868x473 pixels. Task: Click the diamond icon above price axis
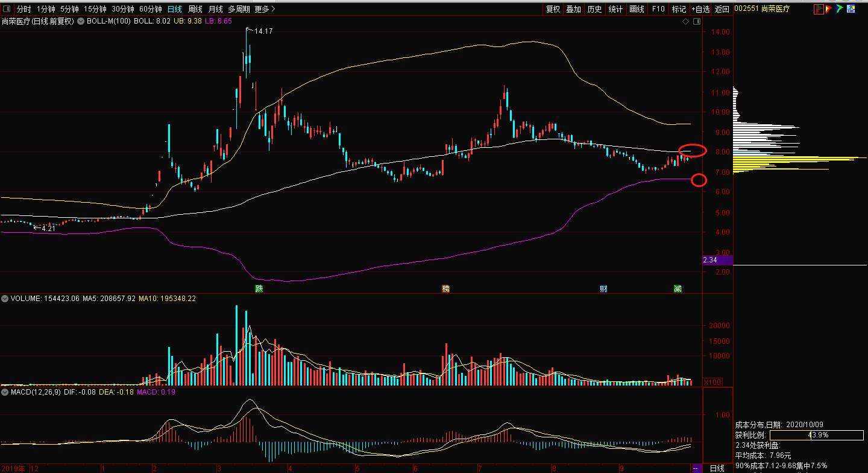(x=685, y=21)
